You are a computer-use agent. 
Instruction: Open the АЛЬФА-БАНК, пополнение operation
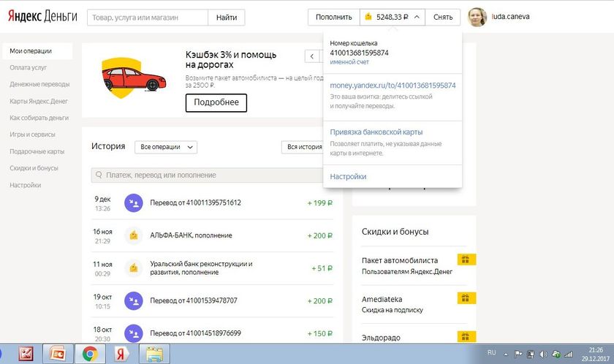point(191,235)
